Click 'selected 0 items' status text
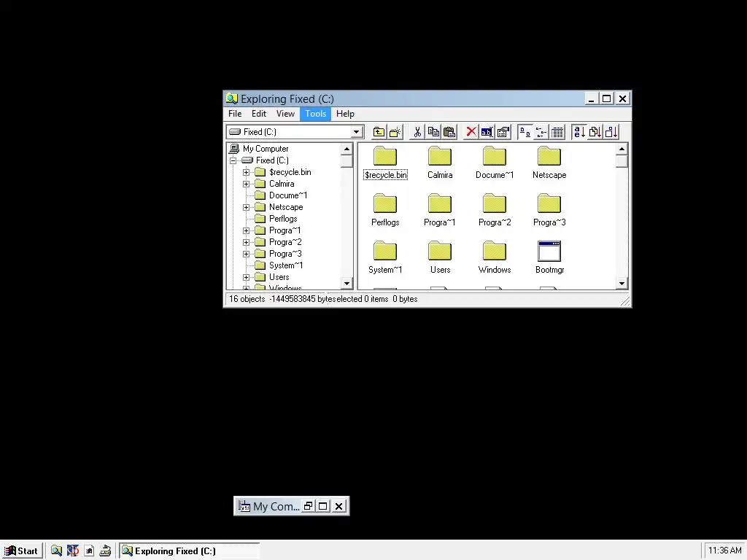 [363, 299]
